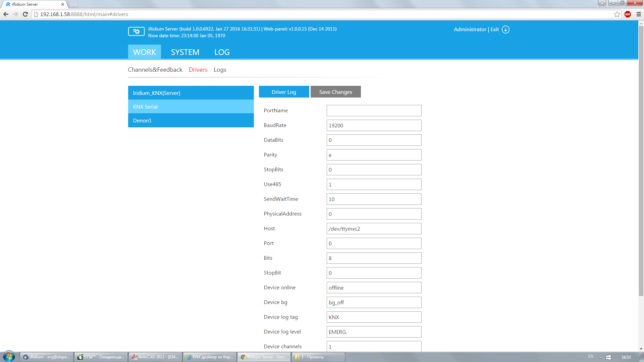Viewport: 644px width, 362px height.
Task: Focus the StopBit input field
Action: click(374, 273)
